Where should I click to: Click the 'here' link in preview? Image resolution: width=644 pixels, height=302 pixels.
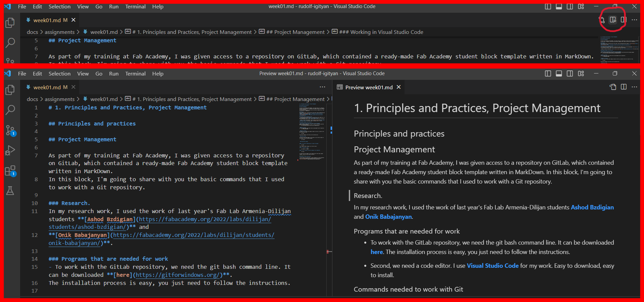coord(377,252)
